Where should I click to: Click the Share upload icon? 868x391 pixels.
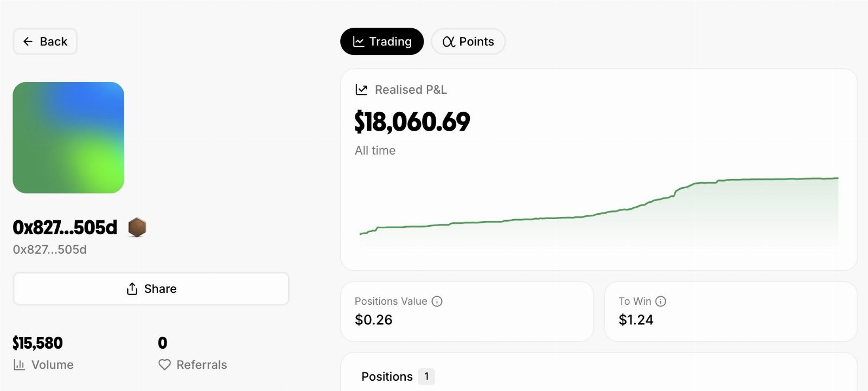(x=132, y=289)
